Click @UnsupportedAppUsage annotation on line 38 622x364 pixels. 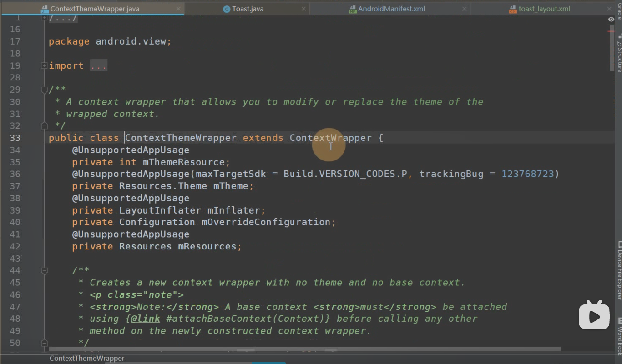click(131, 198)
